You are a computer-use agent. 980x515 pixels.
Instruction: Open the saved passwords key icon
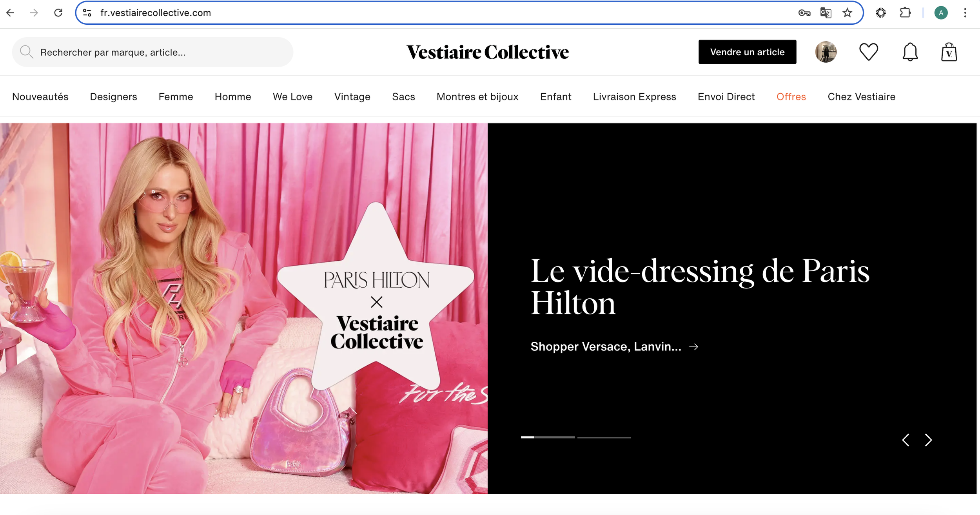coord(804,13)
